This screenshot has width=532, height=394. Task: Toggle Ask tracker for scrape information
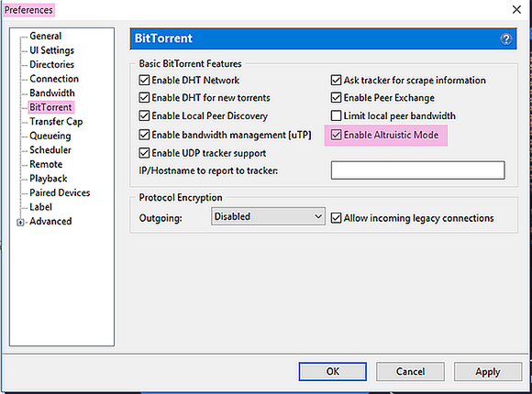pos(336,80)
